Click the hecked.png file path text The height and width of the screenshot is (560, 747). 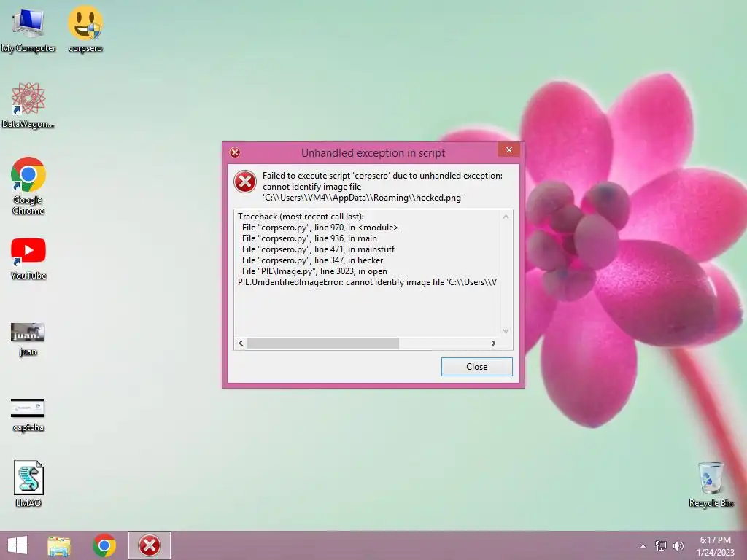tap(363, 198)
